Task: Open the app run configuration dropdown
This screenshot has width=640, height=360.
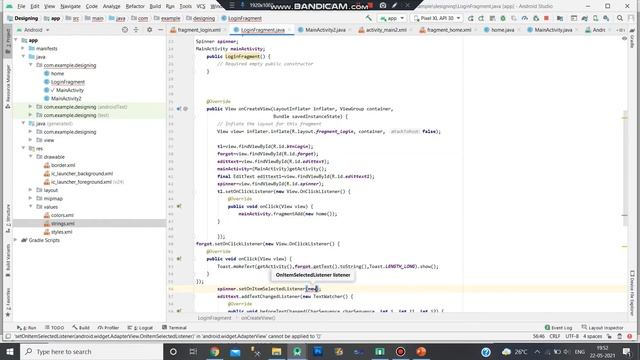Action: pos(391,18)
